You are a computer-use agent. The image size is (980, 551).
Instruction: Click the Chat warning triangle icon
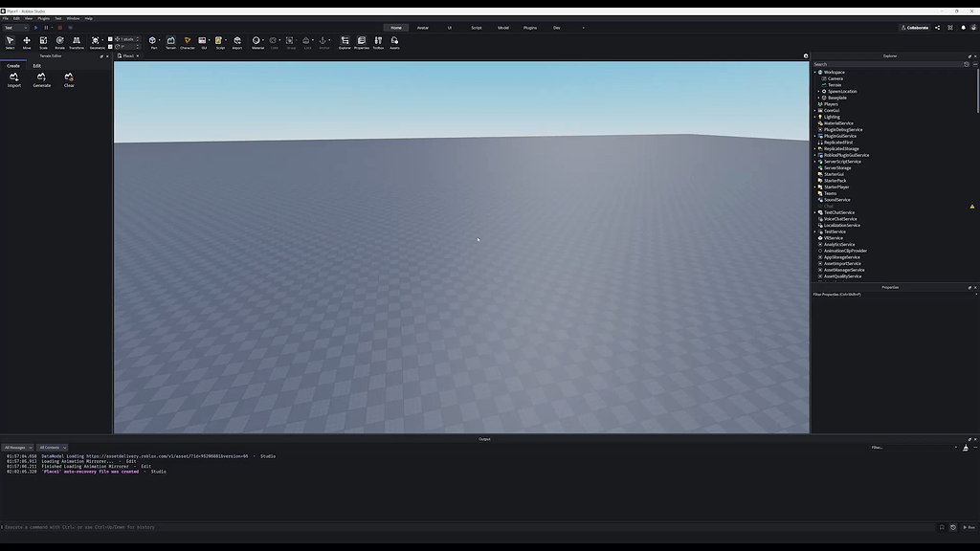click(972, 207)
